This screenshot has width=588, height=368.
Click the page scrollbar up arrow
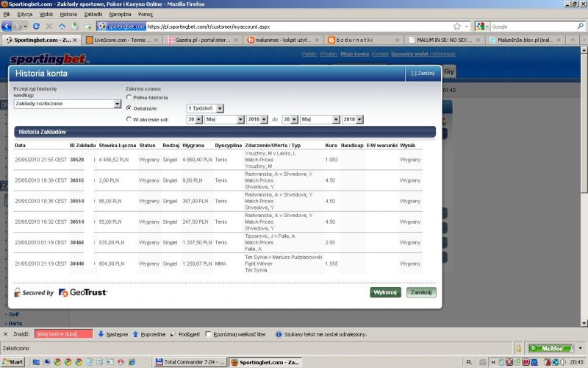(x=584, y=49)
